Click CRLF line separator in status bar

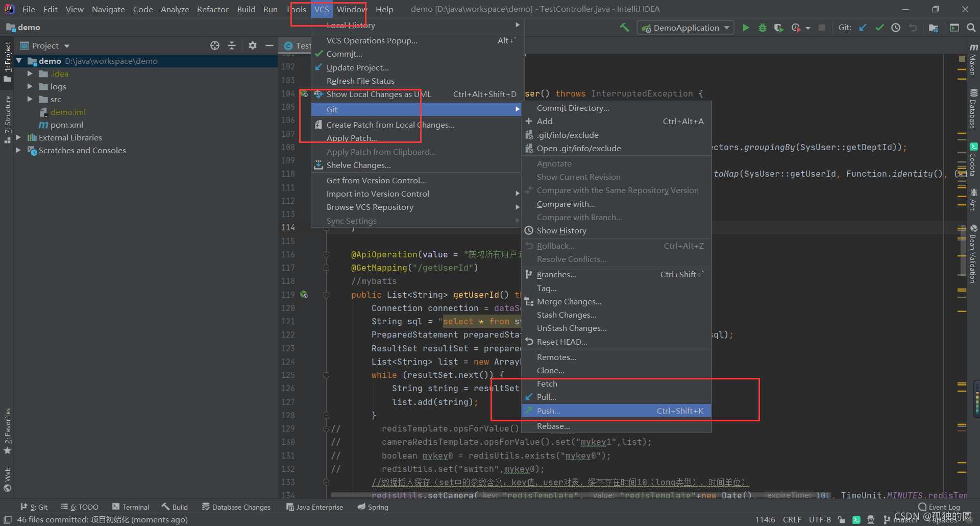[x=792, y=519]
